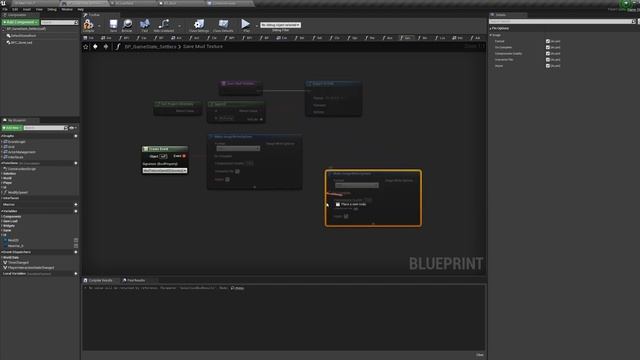Viewport: 640px width, 360px height.
Task: Toggle Compression Quality 'As pin' checkbox
Action: (548, 53)
